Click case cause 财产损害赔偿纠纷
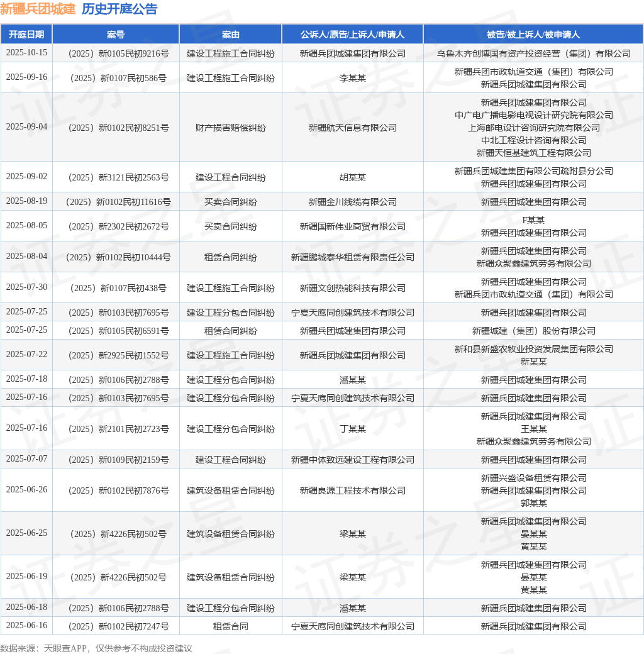 click(x=231, y=128)
